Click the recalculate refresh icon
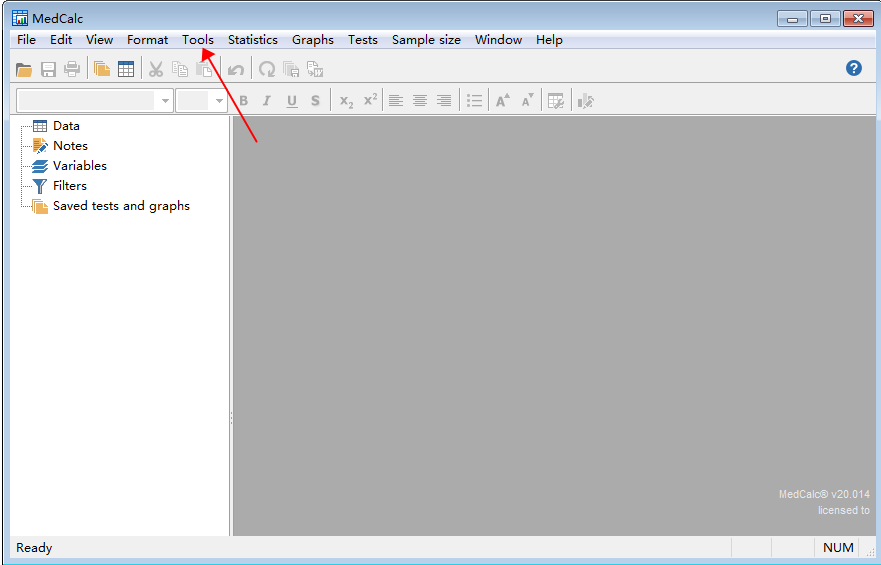The image size is (881, 565). pyautogui.click(x=267, y=70)
